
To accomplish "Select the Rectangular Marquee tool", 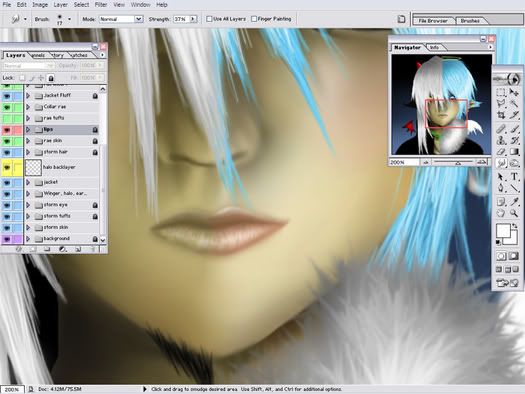I will pos(501,92).
